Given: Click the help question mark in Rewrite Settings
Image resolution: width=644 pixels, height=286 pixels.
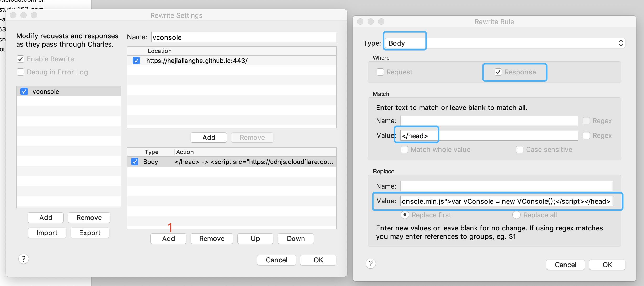Looking at the screenshot, I should coord(24,259).
